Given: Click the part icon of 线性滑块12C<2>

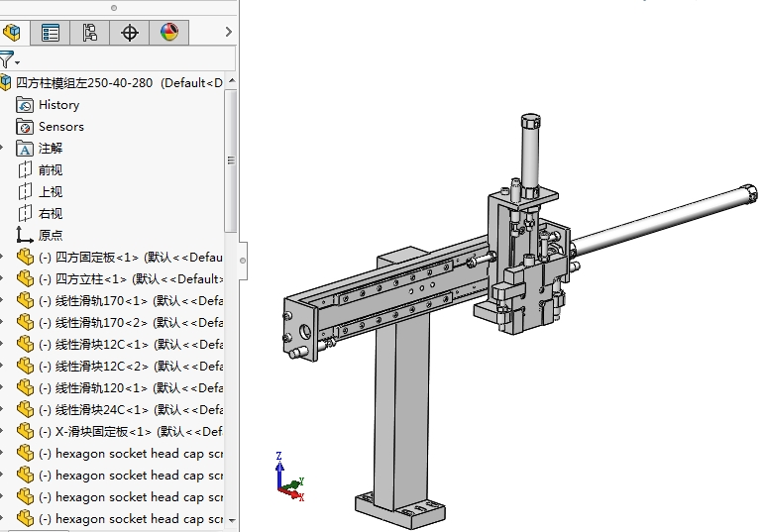Looking at the screenshot, I should 26,367.
